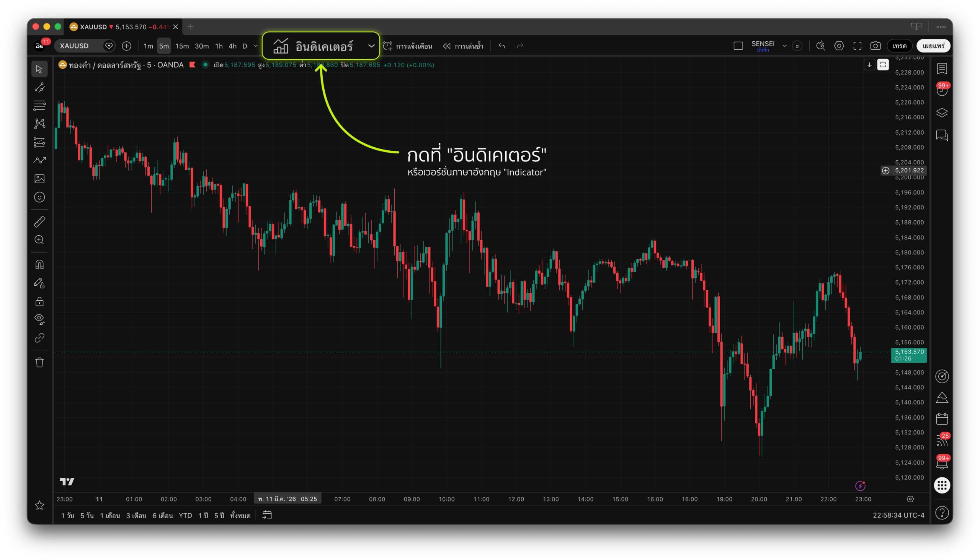Toggle lock all drawing tools
The height and width of the screenshot is (560, 980).
pyautogui.click(x=39, y=301)
